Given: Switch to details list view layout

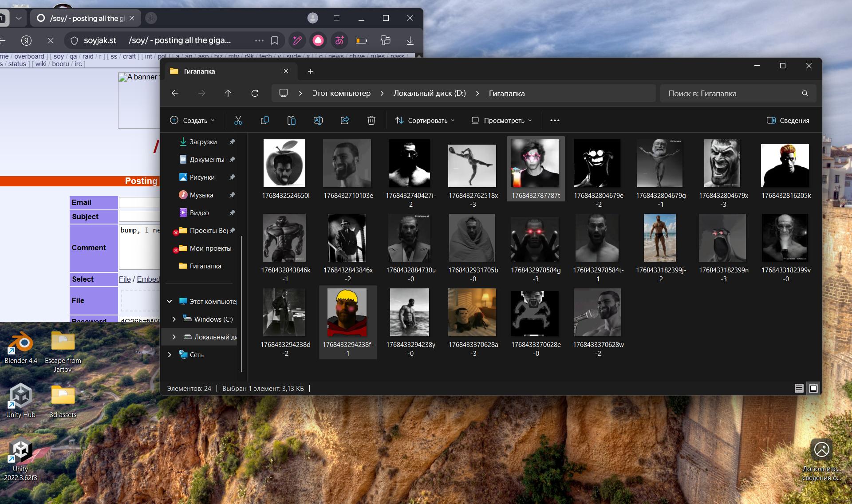Looking at the screenshot, I should tap(799, 389).
